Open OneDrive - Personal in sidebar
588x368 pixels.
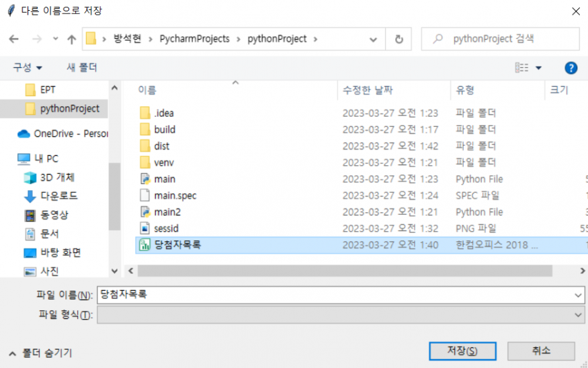(62, 134)
